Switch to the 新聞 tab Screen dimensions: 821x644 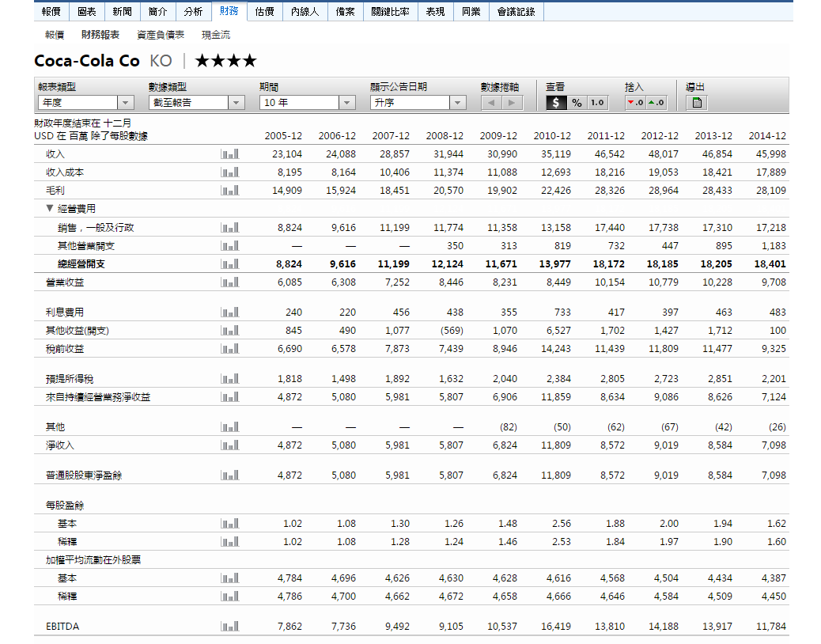(122, 12)
